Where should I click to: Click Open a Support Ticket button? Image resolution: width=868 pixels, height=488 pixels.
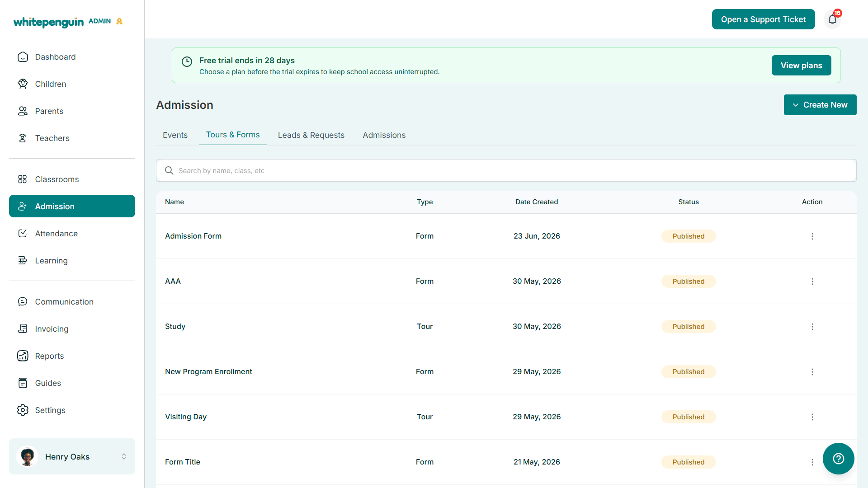(x=763, y=19)
